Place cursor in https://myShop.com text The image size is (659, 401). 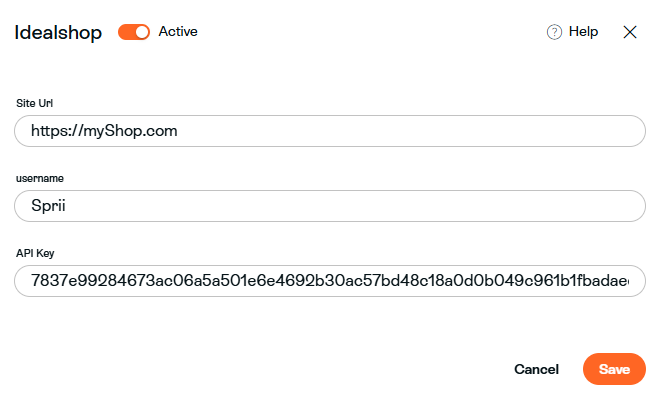(104, 131)
